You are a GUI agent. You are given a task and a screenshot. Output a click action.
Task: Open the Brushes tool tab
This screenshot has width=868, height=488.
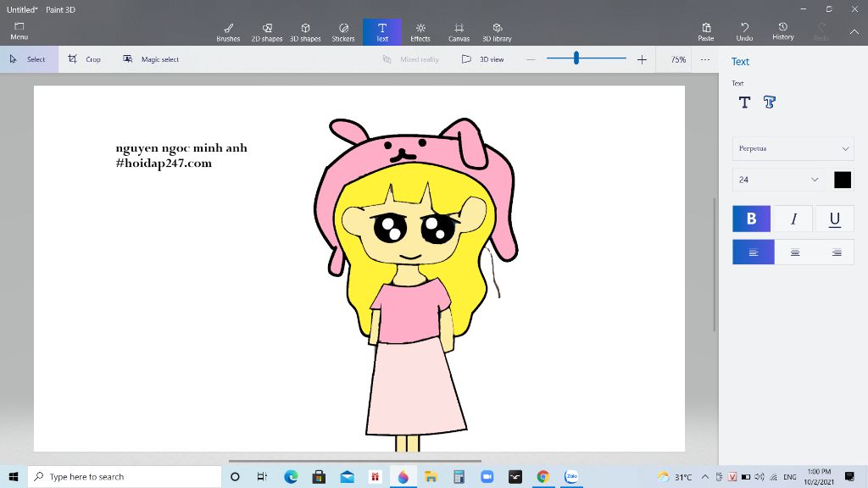point(228,32)
